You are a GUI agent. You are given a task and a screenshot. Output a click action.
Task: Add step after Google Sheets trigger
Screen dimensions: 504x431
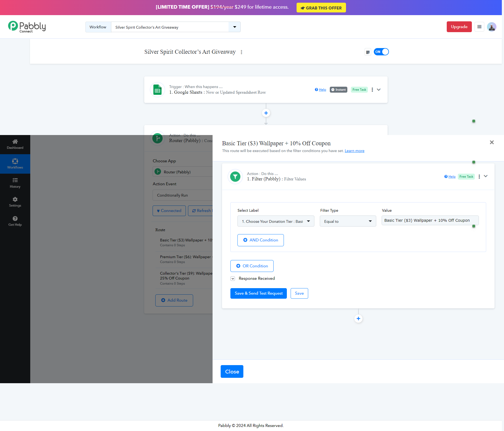click(266, 113)
